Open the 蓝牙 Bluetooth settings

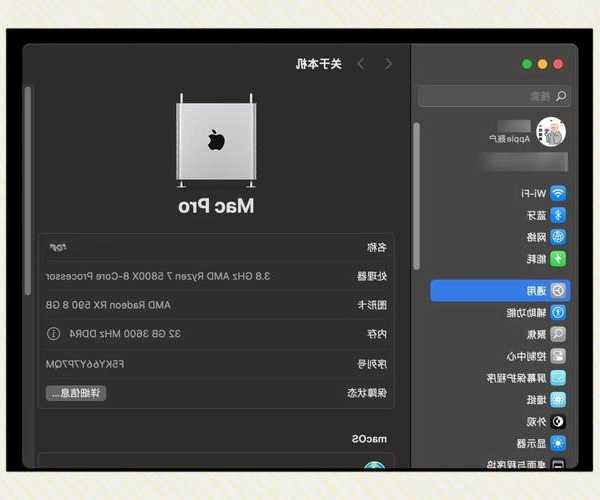[x=547, y=215]
